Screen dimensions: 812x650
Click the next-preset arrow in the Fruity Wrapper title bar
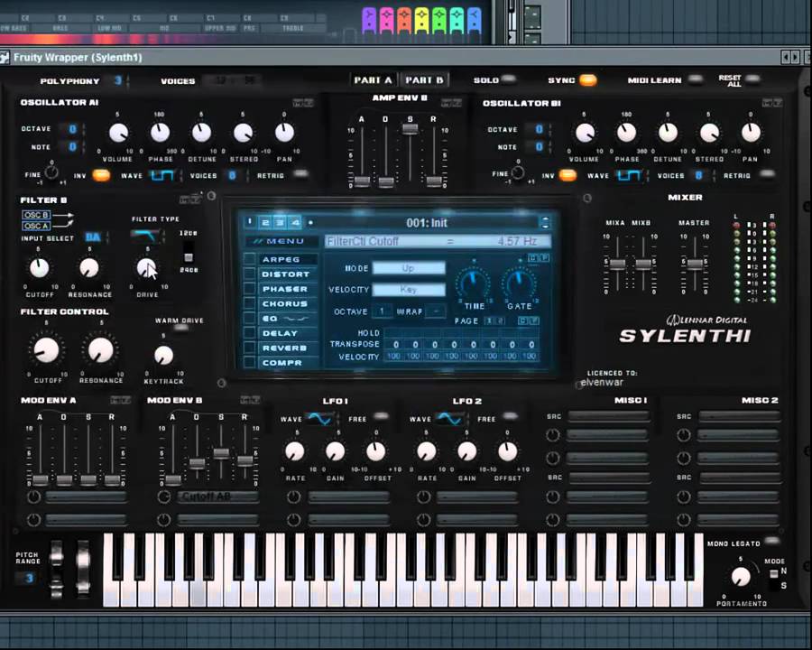pos(796,57)
